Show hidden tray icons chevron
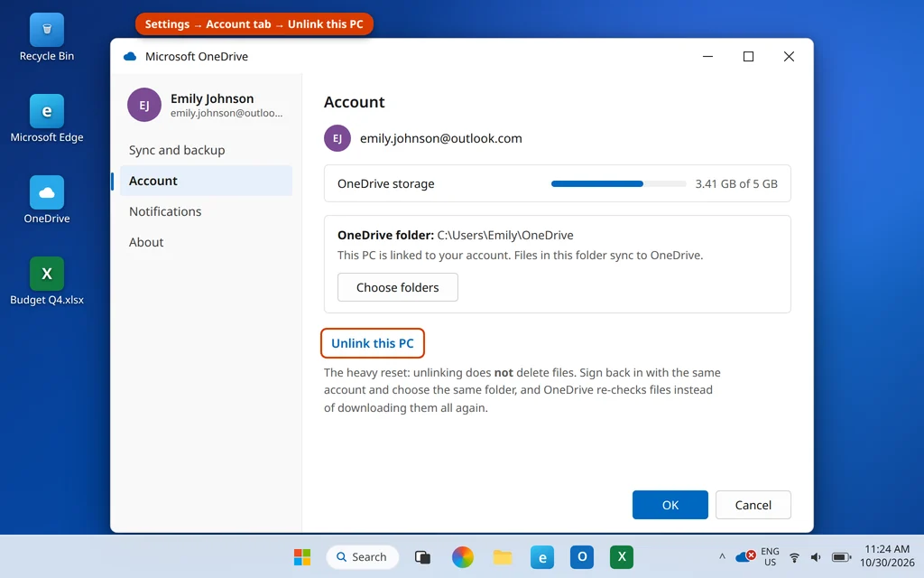The height and width of the screenshot is (578, 924). point(722,556)
